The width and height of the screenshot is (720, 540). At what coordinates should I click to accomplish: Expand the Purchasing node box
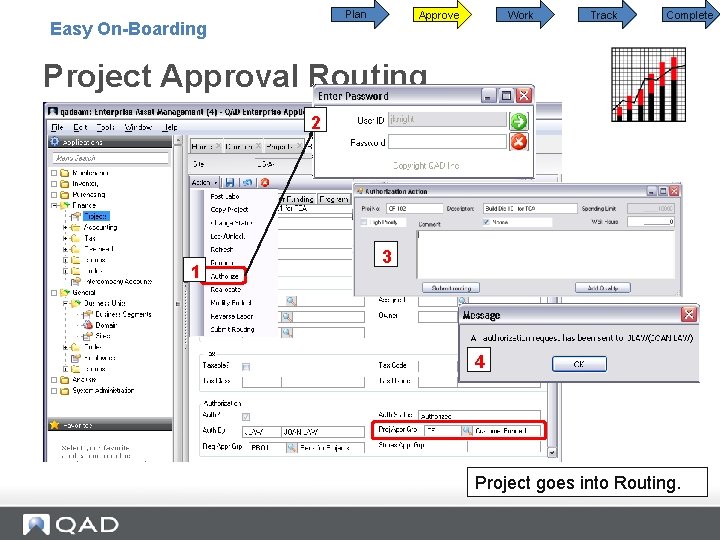click(54, 195)
